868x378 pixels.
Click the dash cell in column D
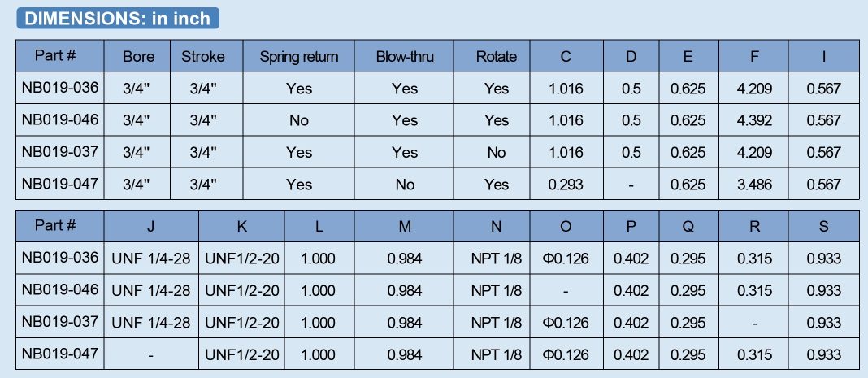[x=631, y=185]
